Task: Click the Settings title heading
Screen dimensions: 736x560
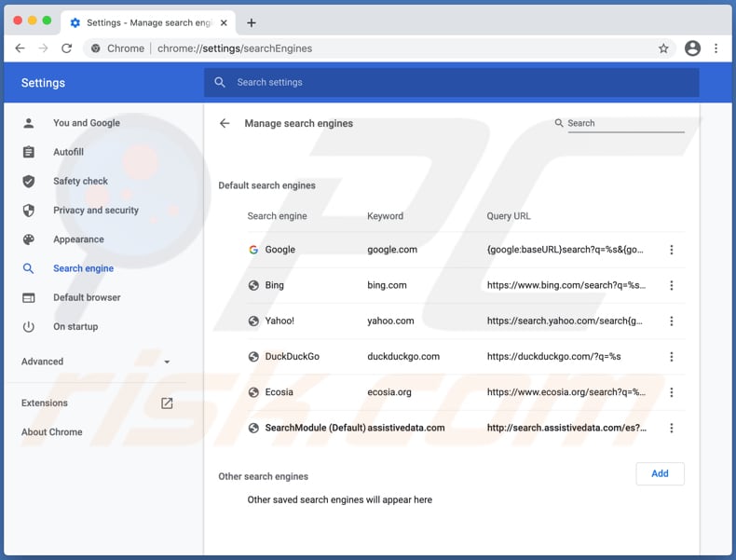Action: pyautogui.click(x=43, y=83)
